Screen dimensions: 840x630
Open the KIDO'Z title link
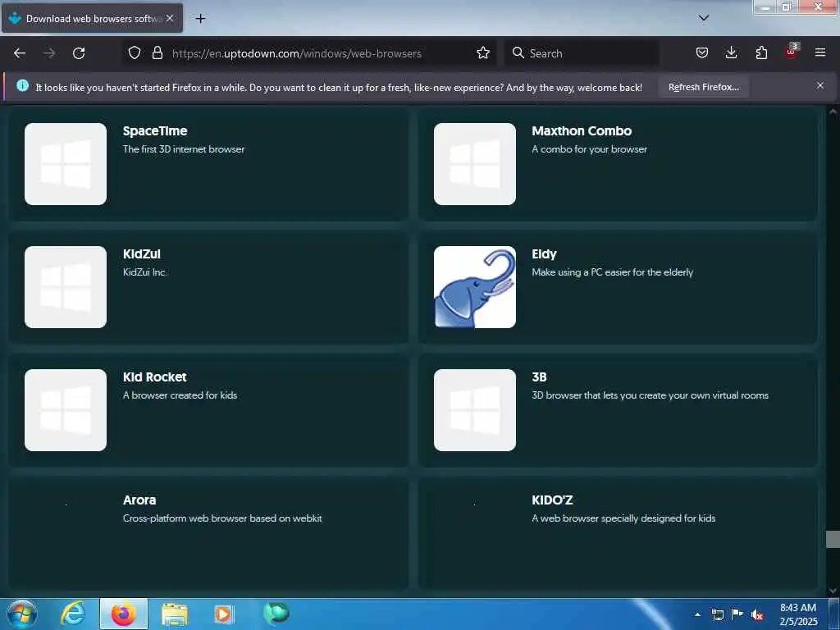(552, 500)
